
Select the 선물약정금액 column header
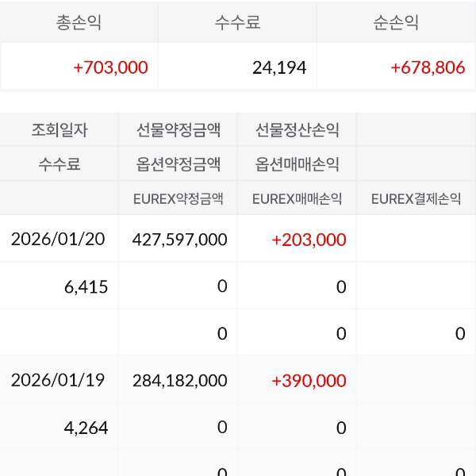click(x=178, y=129)
